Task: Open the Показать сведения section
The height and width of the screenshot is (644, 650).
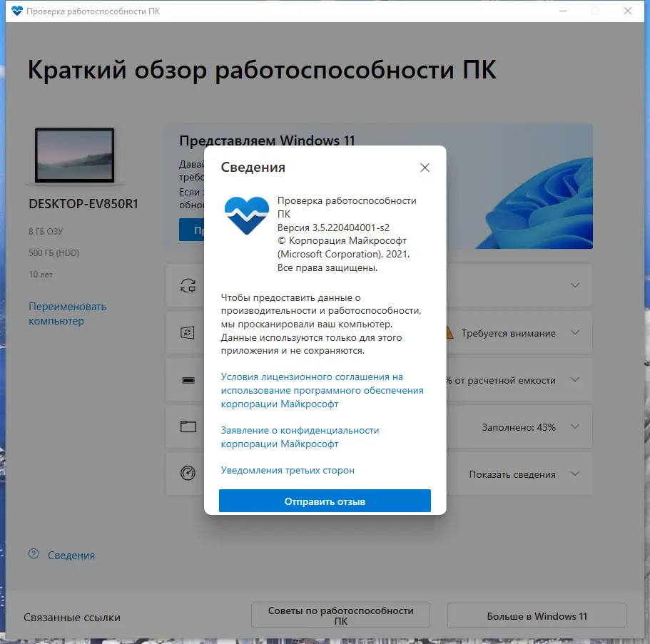Action: [x=575, y=474]
